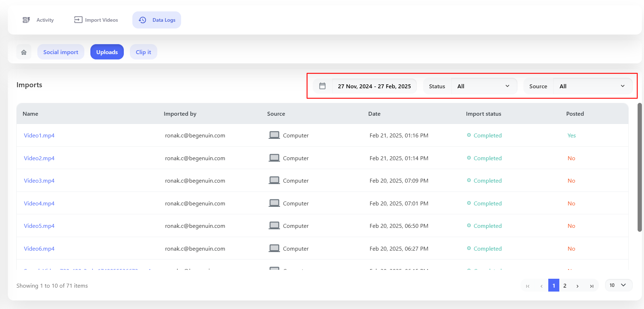Click the Activity tab icon
Image resolution: width=644 pixels, height=309 pixels.
pyautogui.click(x=26, y=20)
